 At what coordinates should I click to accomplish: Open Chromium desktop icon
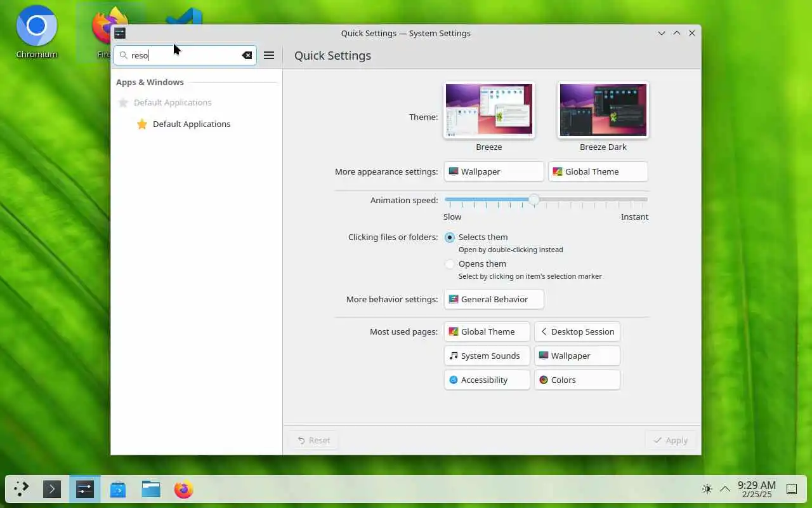pyautogui.click(x=37, y=33)
